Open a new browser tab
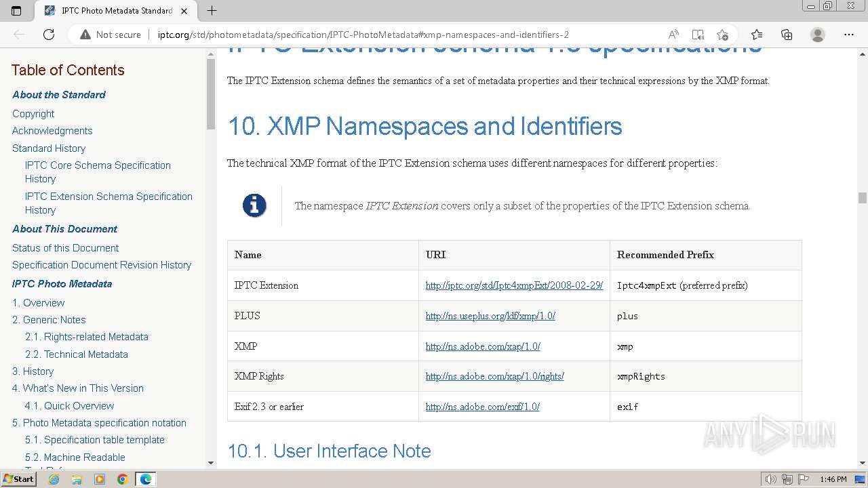Screen dimensions: 868x488 click(x=212, y=11)
